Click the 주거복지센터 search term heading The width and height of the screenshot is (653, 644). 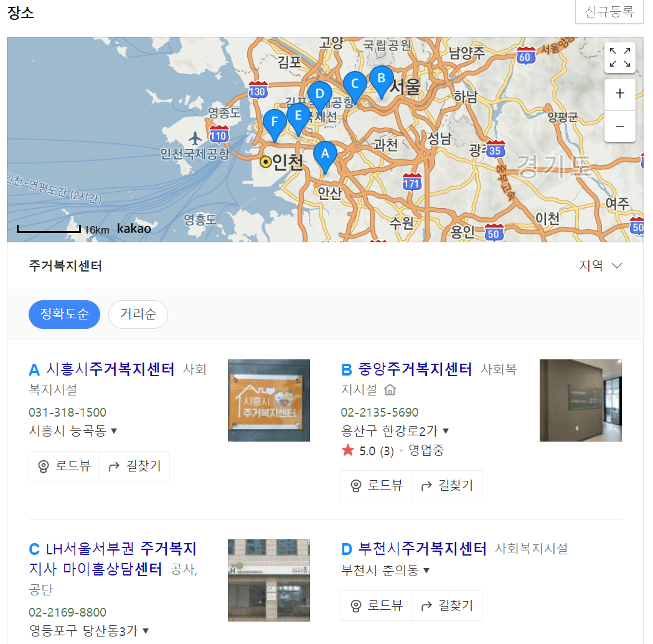pos(65,266)
